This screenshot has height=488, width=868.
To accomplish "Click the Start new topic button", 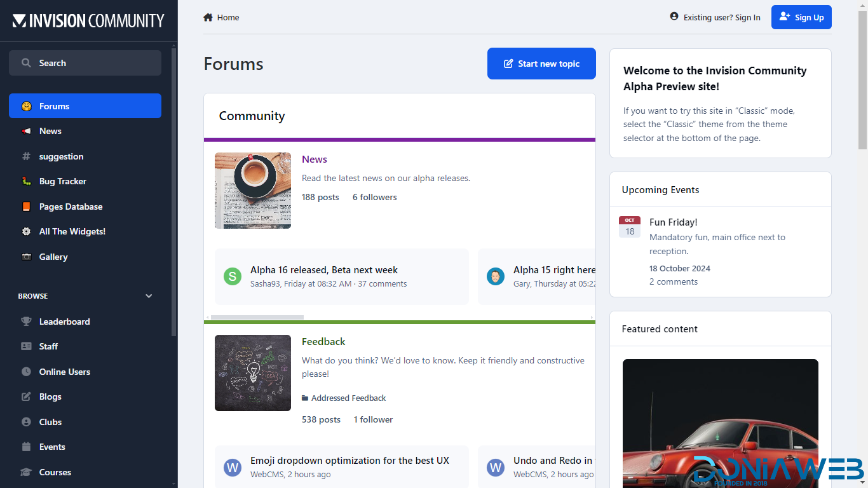I will (541, 64).
